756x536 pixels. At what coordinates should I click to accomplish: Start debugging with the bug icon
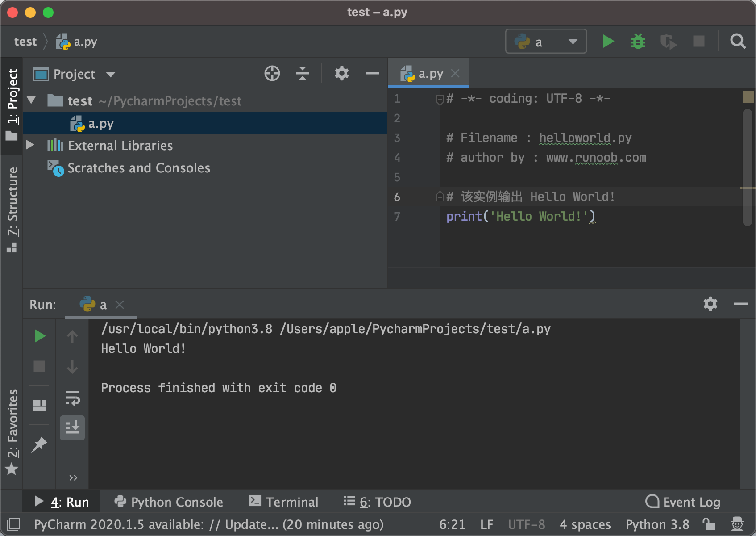pyautogui.click(x=638, y=42)
